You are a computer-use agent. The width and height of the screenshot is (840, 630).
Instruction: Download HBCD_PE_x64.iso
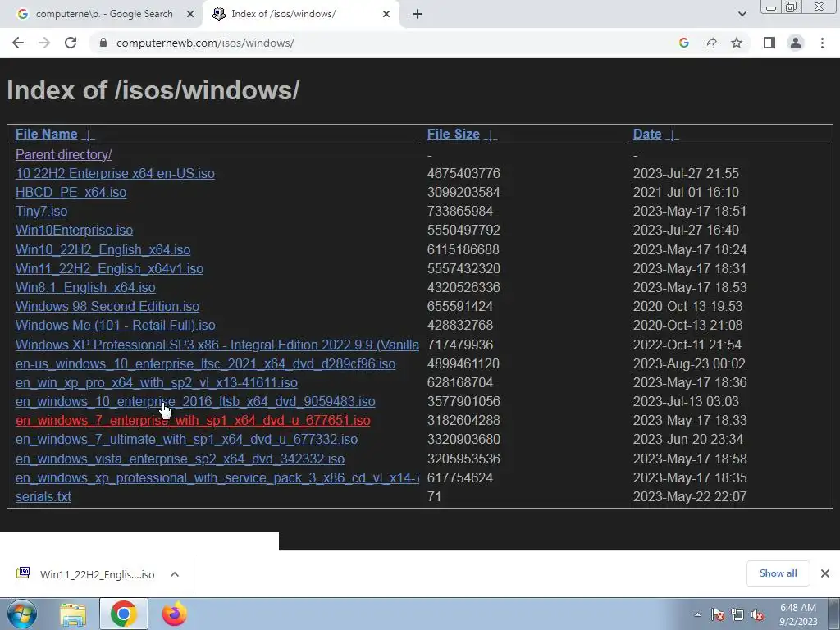pyautogui.click(x=71, y=192)
